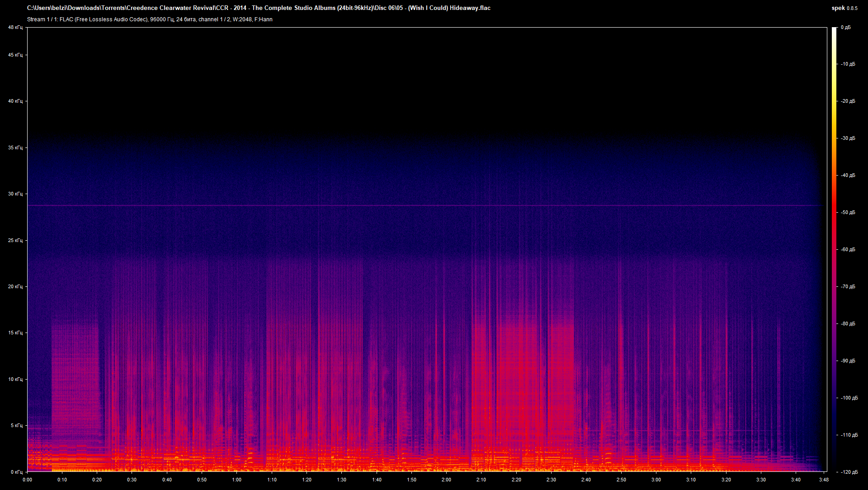Click the W:2048 window size indicator

tap(243, 19)
